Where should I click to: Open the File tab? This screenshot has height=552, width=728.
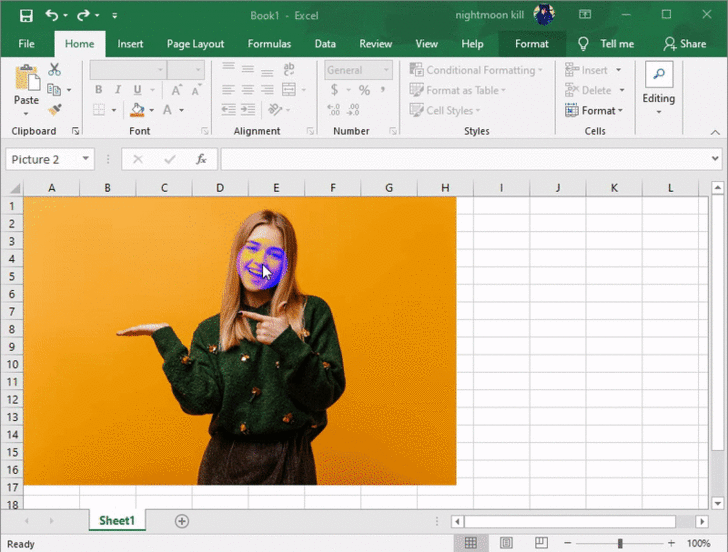coord(26,44)
